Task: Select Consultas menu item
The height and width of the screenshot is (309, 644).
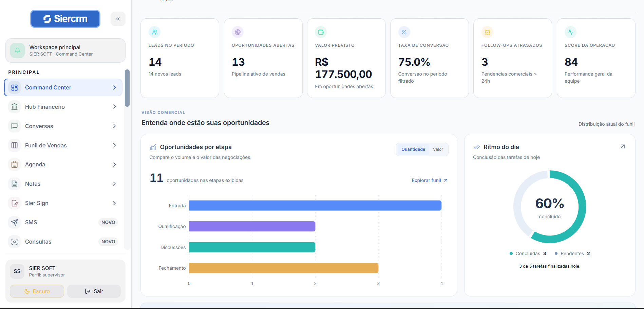Action: [63, 242]
